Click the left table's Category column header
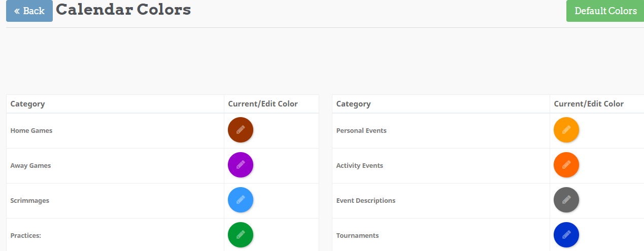Screen dimensions: 644x251 pos(28,104)
